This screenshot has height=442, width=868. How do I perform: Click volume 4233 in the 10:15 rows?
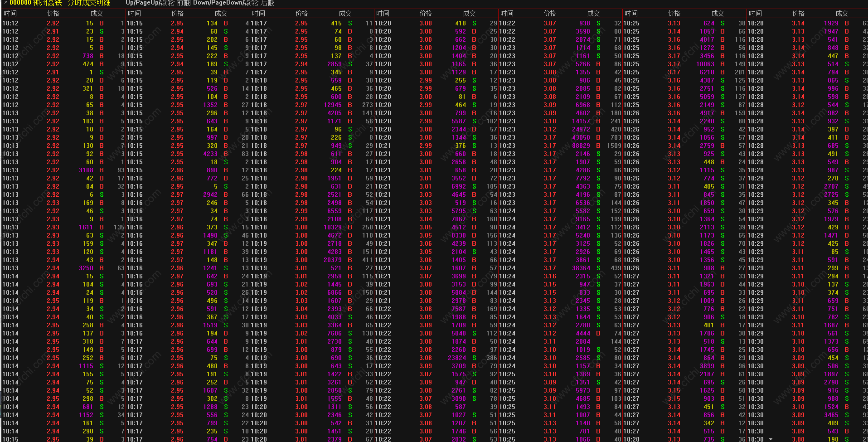pos(210,154)
